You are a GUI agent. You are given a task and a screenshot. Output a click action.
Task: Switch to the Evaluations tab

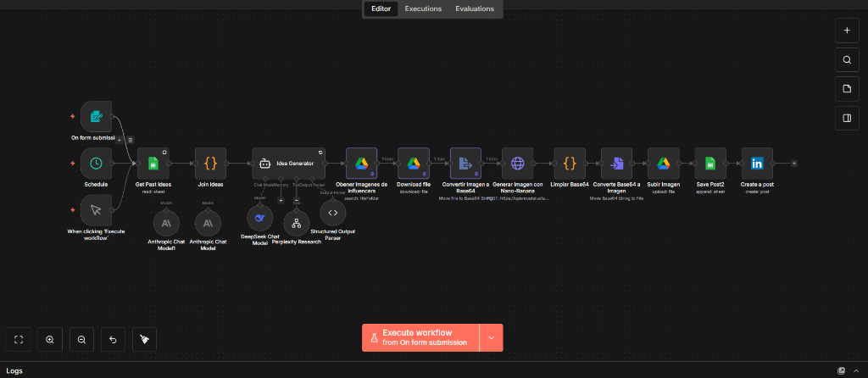pos(475,8)
